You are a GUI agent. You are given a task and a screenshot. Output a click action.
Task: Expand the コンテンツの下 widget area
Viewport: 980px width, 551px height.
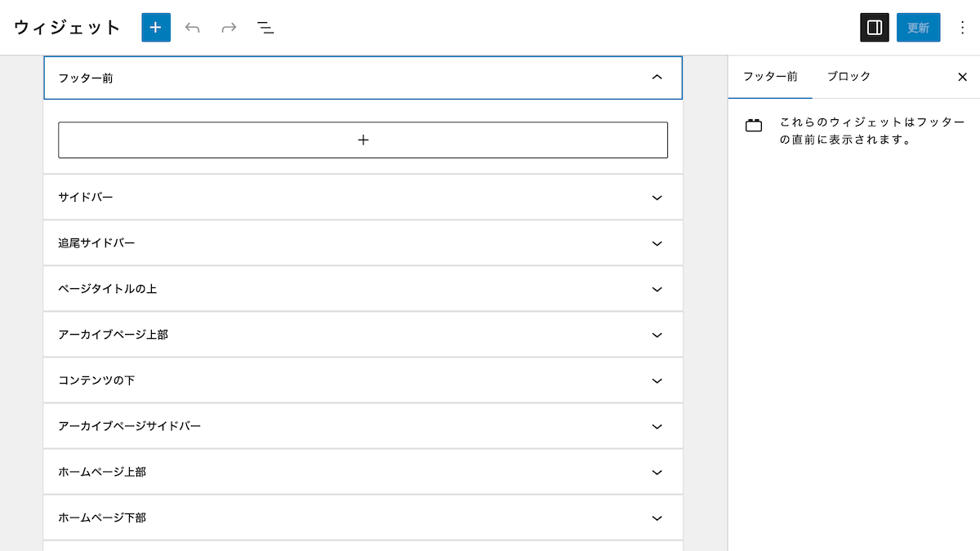click(656, 380)
